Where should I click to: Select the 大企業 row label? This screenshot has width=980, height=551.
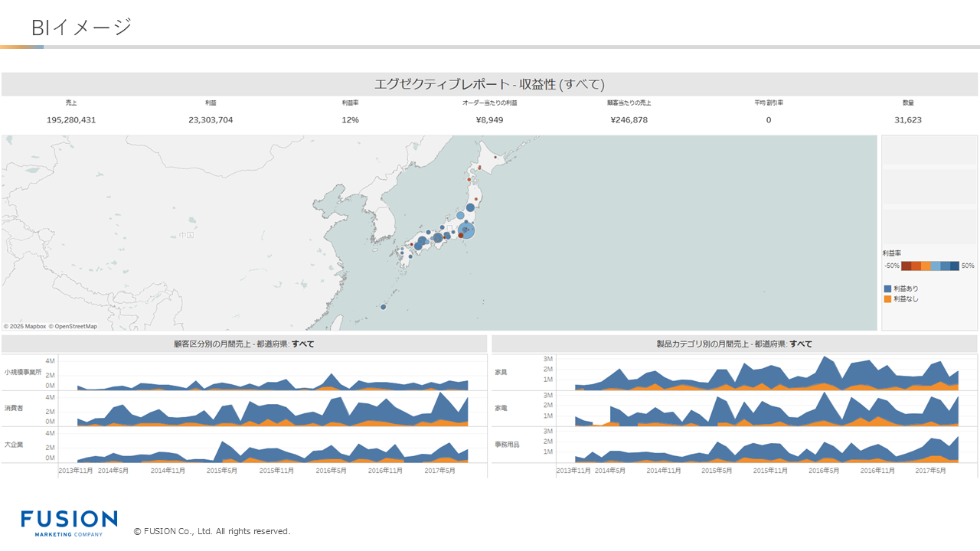(14, 445)
